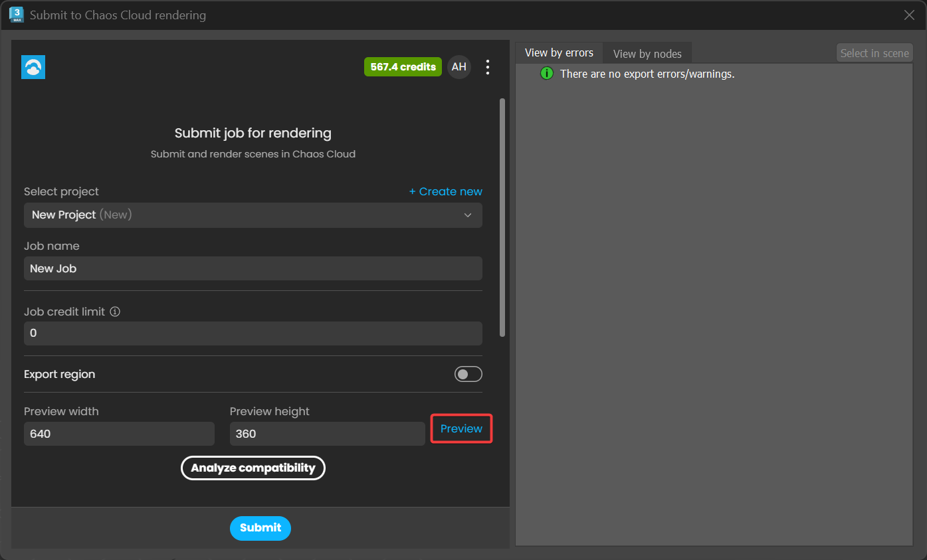The width and height of the screenshot is (927, 560).
Task: Switch to the View by errors tab
Action: (x=559, y=52)
